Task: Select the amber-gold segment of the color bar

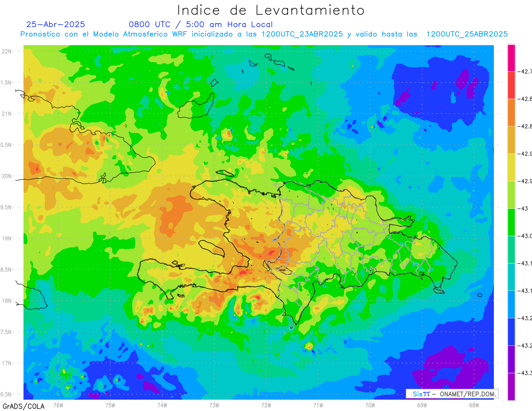Action: 511,140
